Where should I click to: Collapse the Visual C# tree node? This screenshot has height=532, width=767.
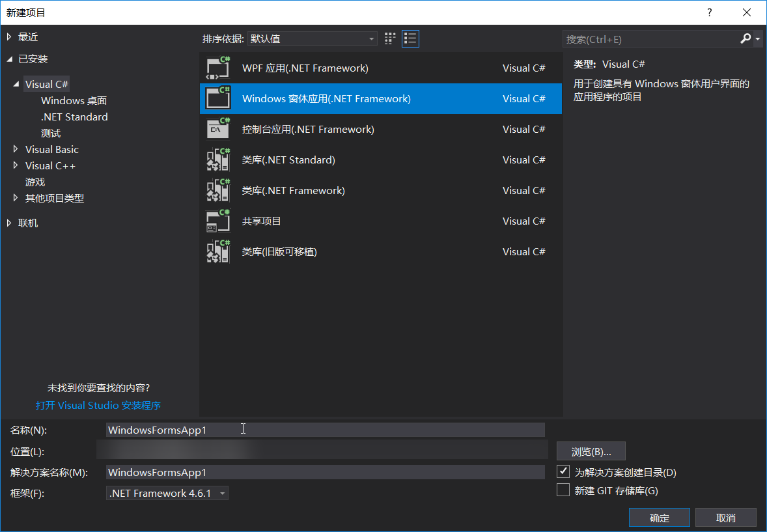click(16, 84)
